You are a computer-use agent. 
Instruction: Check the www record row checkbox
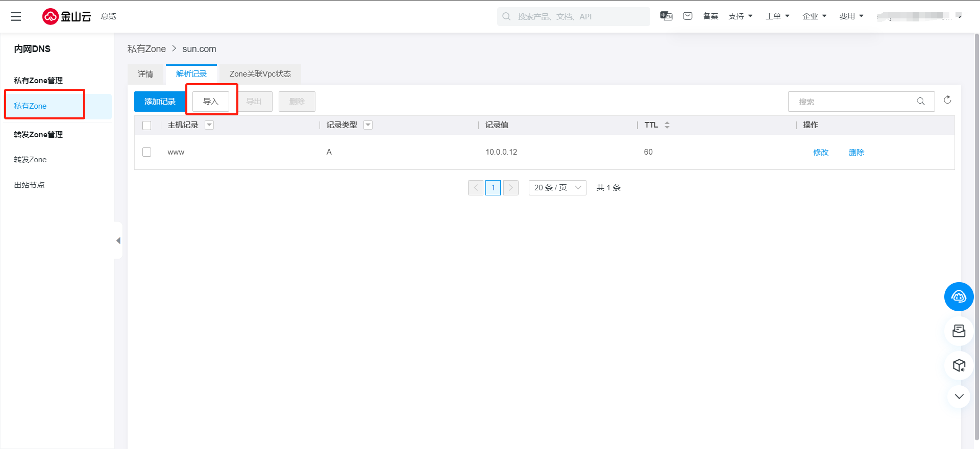point(147,152)
